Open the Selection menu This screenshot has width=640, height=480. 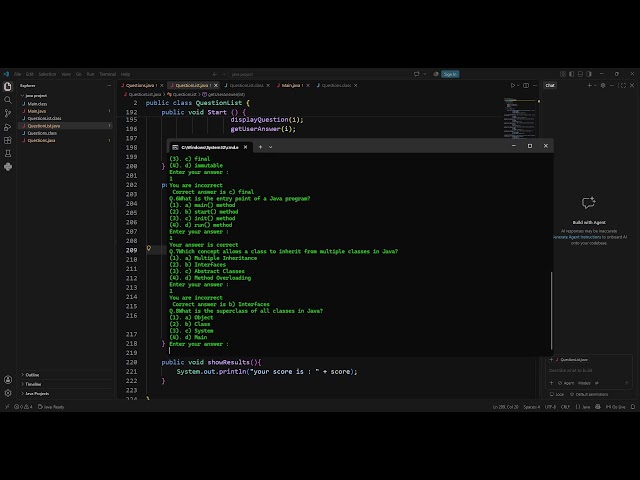point(47,74)
